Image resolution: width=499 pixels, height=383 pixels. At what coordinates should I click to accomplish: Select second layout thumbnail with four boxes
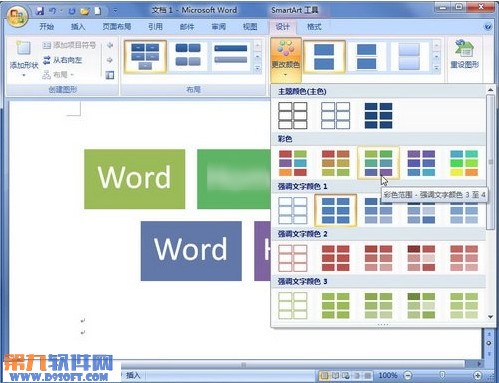coord(188,55)
